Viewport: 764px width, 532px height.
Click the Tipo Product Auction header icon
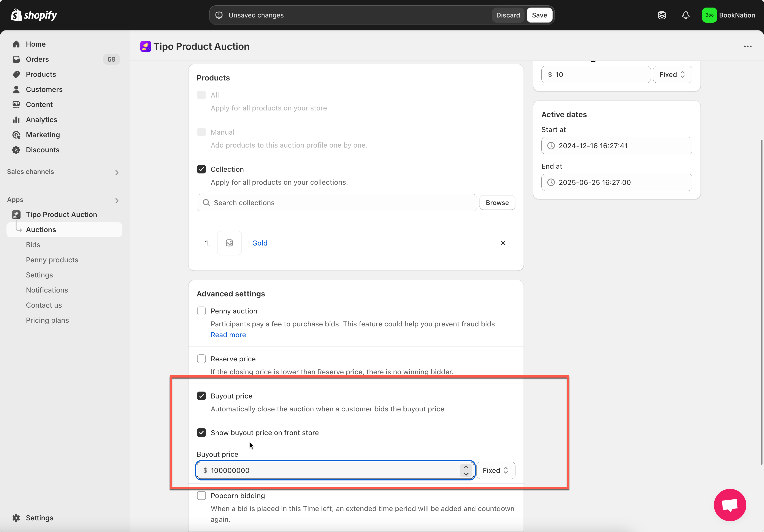point(145,47)
